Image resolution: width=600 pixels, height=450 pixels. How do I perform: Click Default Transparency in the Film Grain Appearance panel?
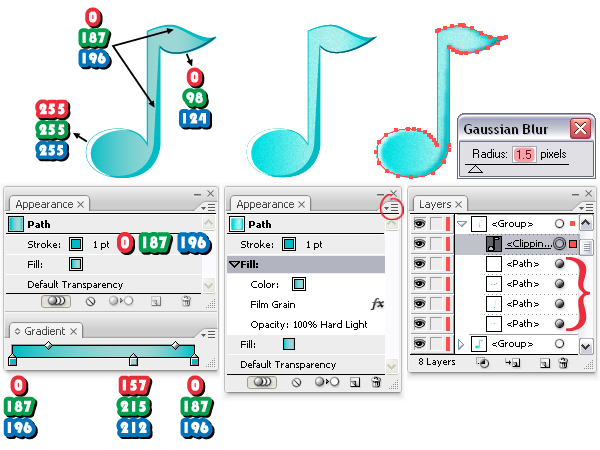(x=288, y=365)
